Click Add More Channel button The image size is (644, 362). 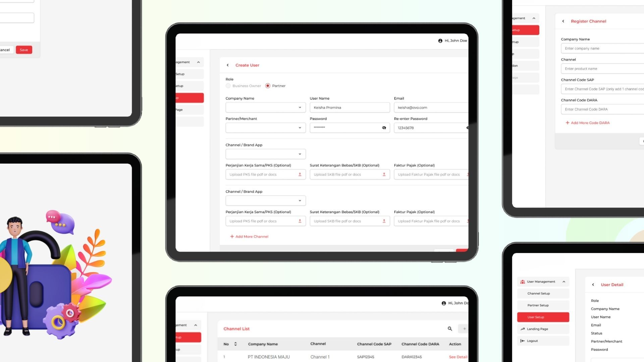point(250,236)
